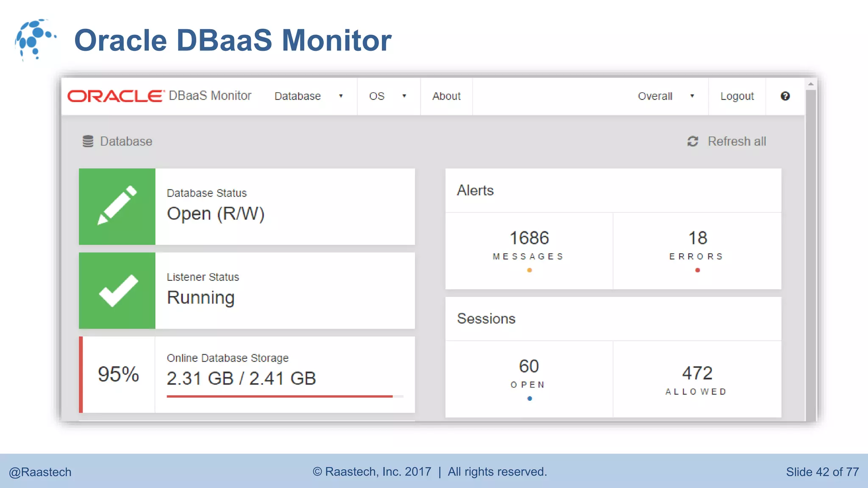The height and width of the screenshot is (488, 868).
Task: Open the help question mark icon
Action: point(785,96)
